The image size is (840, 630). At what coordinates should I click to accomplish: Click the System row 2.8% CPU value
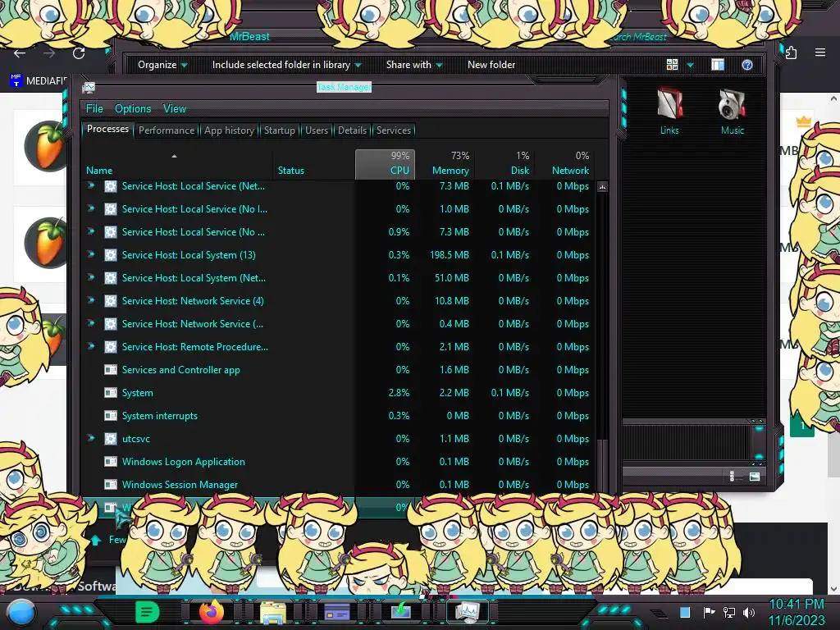[399, 393]
